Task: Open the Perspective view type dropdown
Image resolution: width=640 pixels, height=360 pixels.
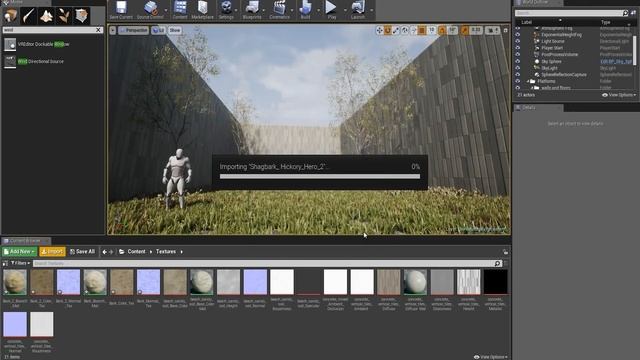Action: [133, 30]
